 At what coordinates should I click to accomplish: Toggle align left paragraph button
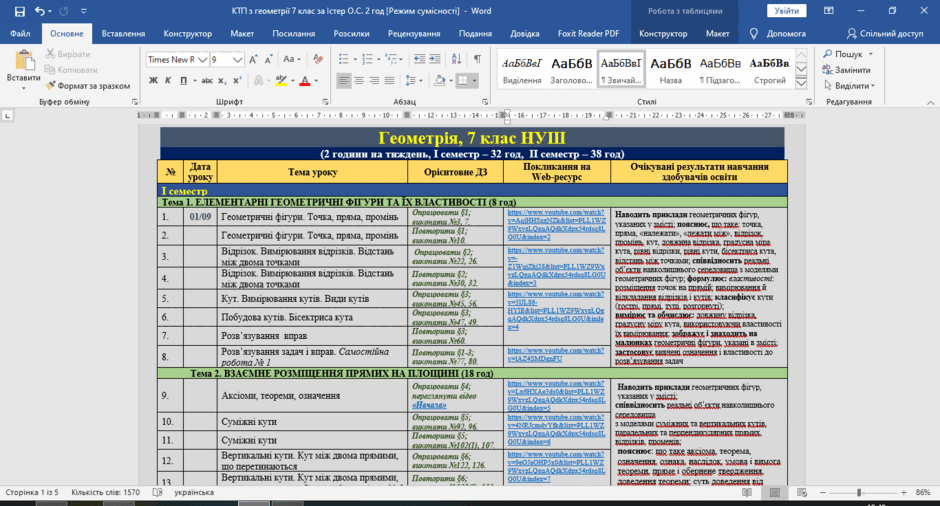coord(344,80)
